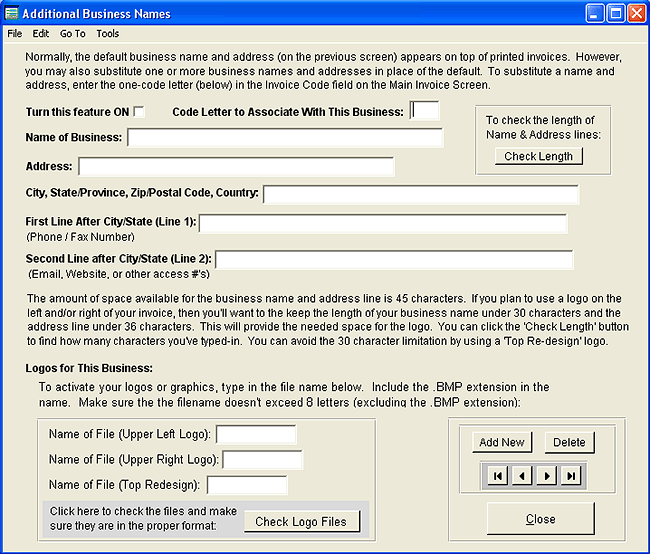Select the Address text field
This screenshot has width=650, height=554.
tap(236, 167)
